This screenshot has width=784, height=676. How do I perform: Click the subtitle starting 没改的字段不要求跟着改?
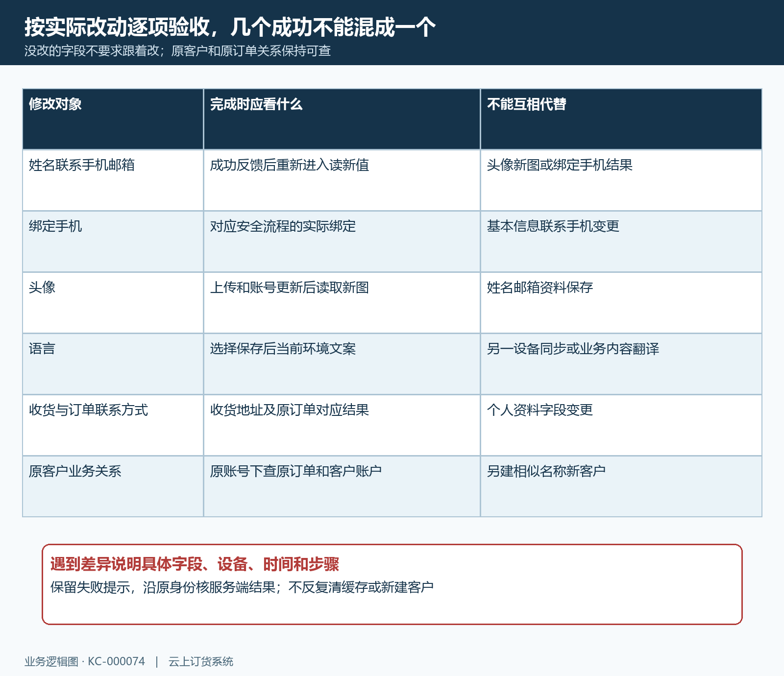[177, 51]
